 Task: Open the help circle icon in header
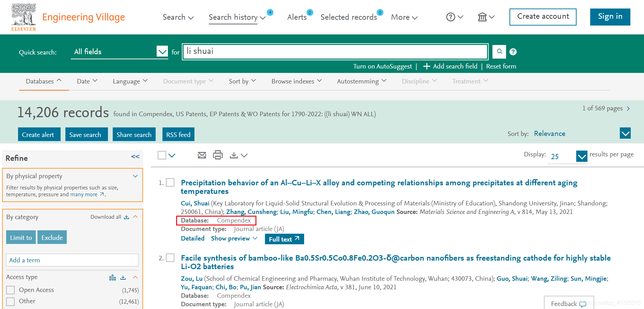point(451,17)
